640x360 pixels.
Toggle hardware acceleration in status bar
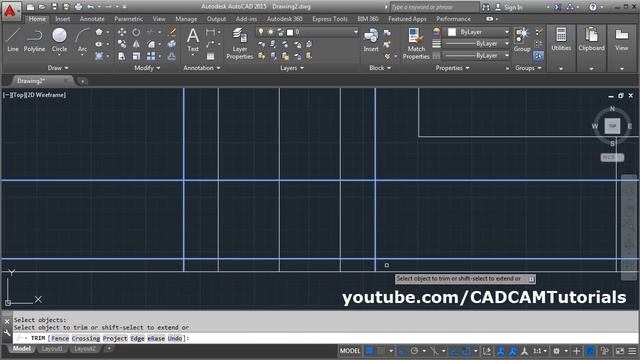pyautogui.click(x=590, y=351)
